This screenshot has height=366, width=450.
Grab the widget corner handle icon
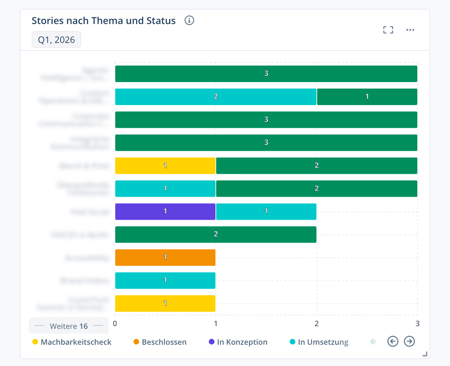tap(425, 354)
